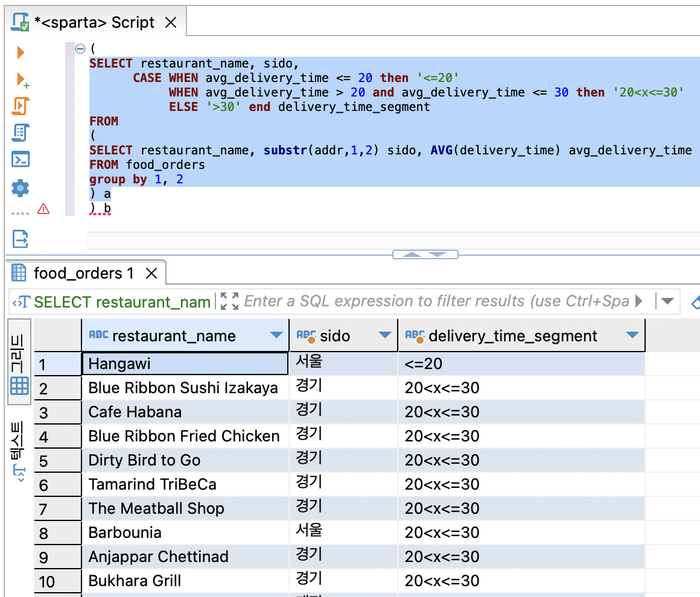Click the <=20 segment cell for Hangawi

click(x=521, y=364)
